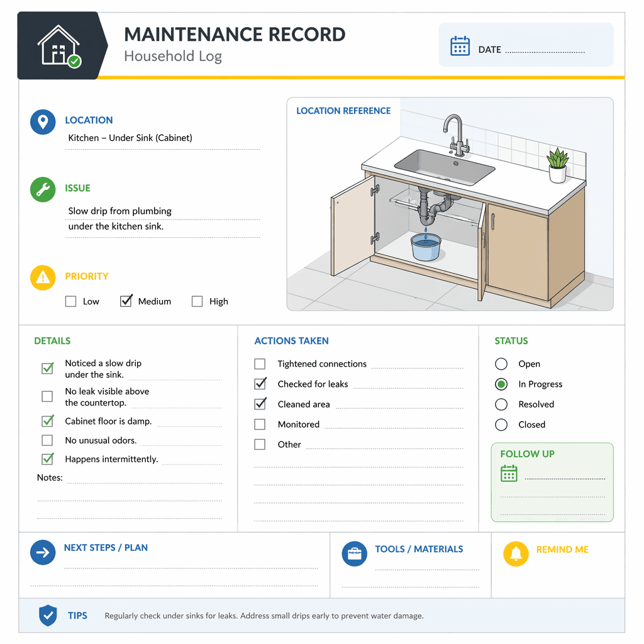
Task: Click the FOLLOW UP heading
Action: pos(528,454)
